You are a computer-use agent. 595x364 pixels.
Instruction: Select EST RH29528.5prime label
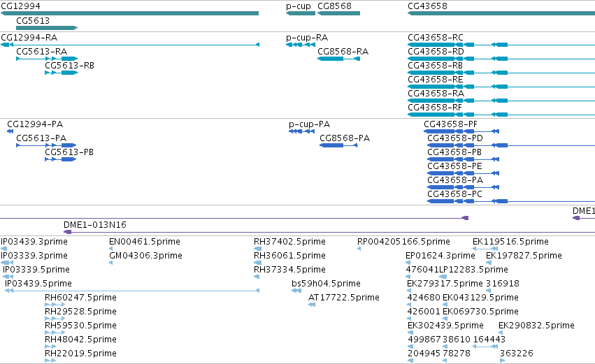81,312
